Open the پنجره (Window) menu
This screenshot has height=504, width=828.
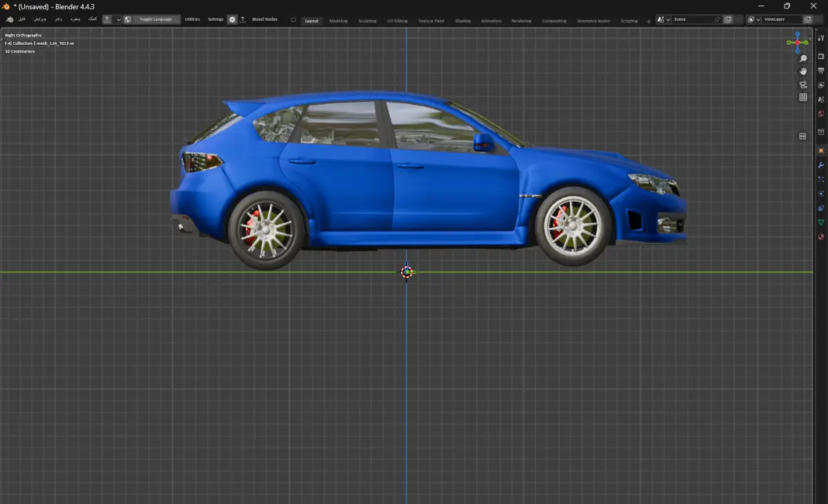(75, 19)
